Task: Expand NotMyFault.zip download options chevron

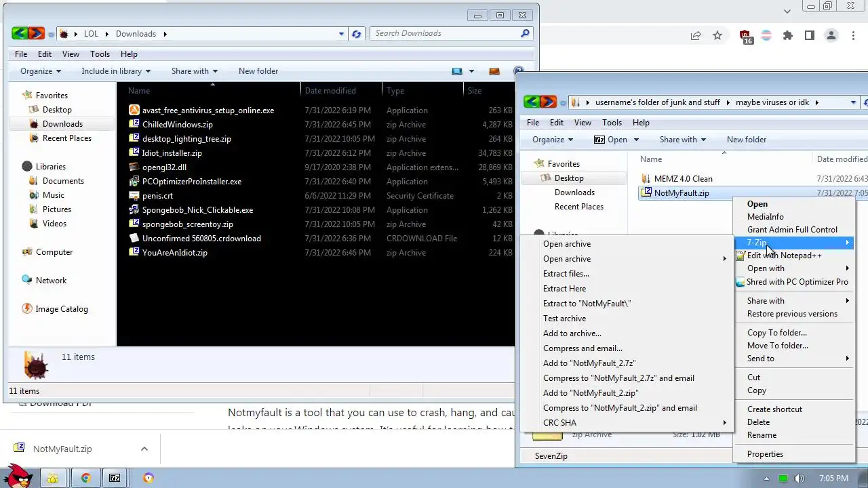Action: tap(144, 449)
